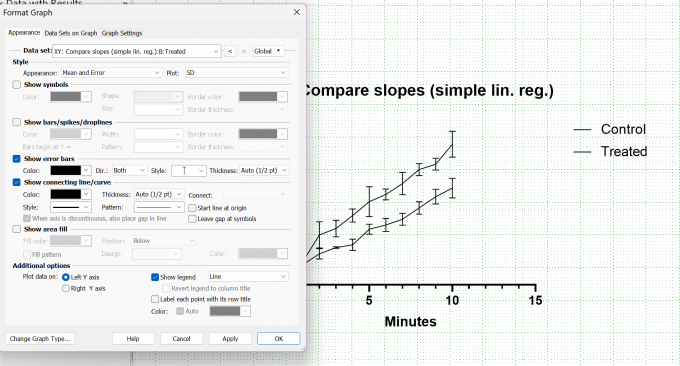Open the Data set selection dropdown
Image resolution: width=680 pixels, height=366 pixels.
click(x=137, y=51)
